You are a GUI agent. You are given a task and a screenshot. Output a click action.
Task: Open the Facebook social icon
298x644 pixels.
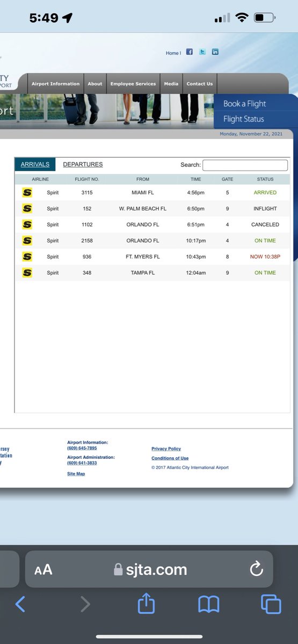point(190,52)
